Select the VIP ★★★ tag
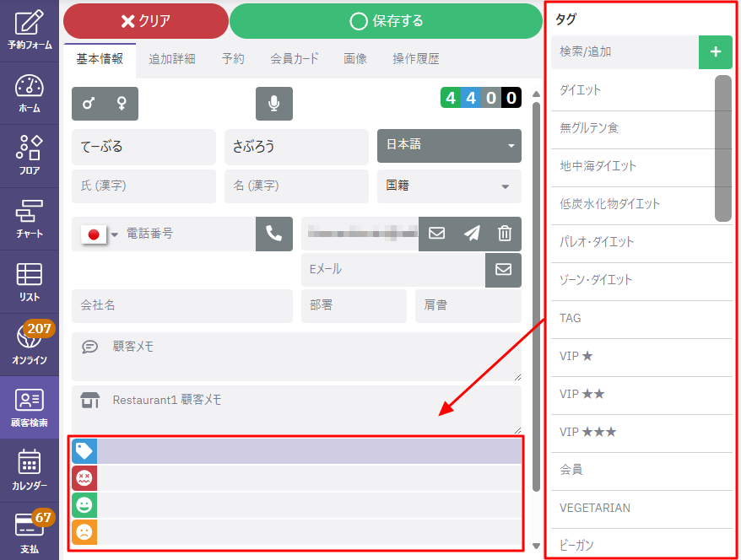This screenshot has height=560, width=741. pyautogui.click(x=588, y=432)
